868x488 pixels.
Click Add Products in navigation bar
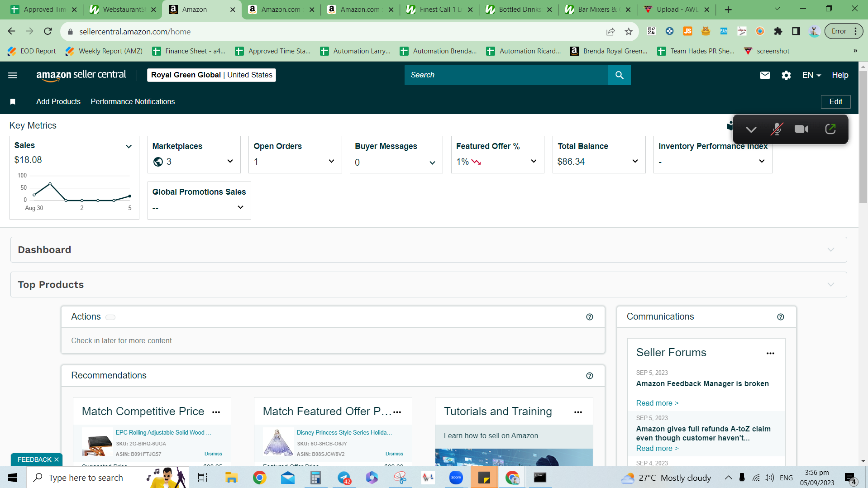58,102
